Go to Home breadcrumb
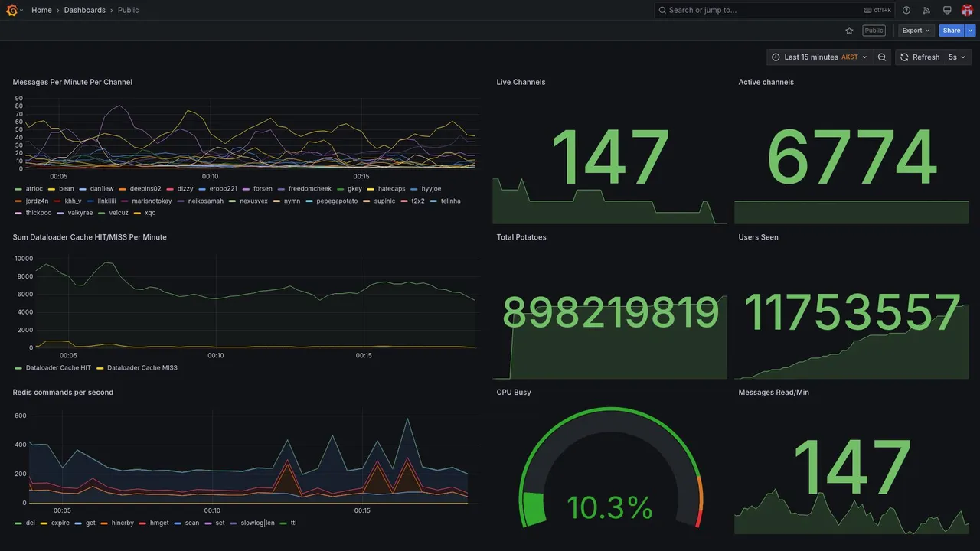Image resolution: width=980 pixels, height=551 pixels. [41, 10]
